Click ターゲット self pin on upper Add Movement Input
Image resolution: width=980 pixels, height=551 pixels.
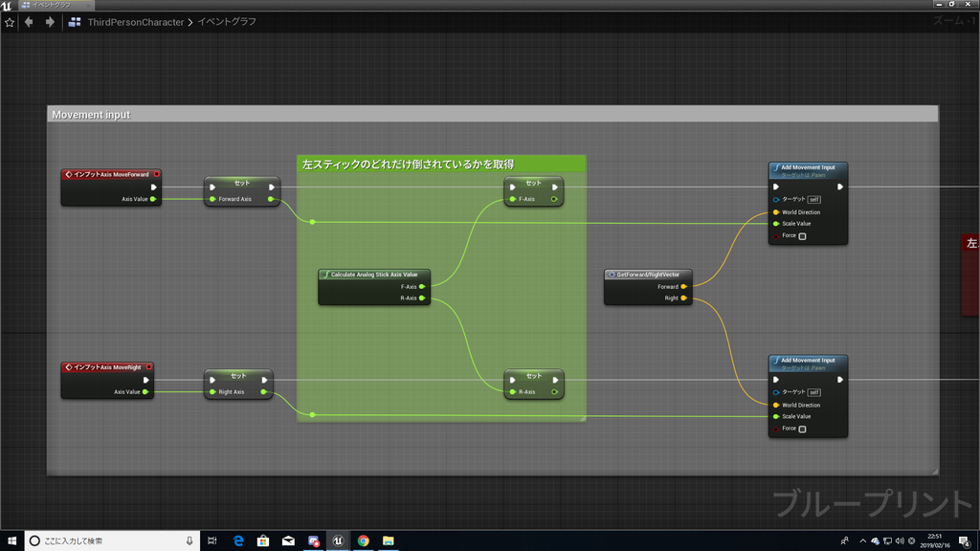tap(776, 200)
